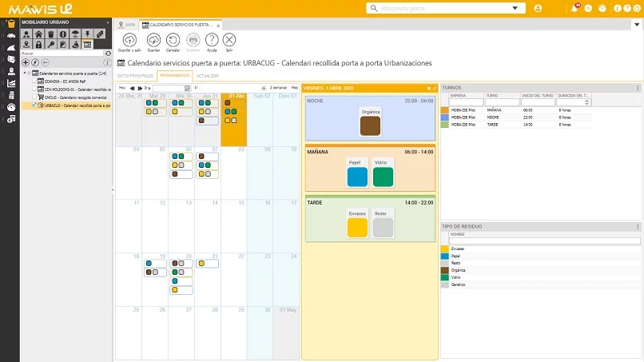This screenshot has width=644, height=362.
Task: Switch to the ACTUALIZAR tab
Action: [207, 75]
